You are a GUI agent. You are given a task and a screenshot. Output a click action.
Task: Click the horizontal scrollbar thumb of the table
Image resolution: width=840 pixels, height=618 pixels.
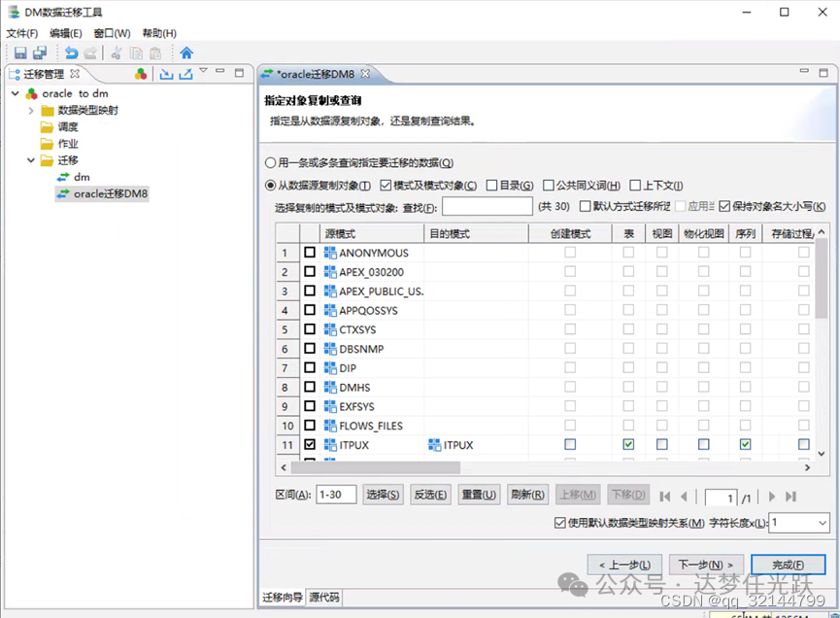click(375, 468)
